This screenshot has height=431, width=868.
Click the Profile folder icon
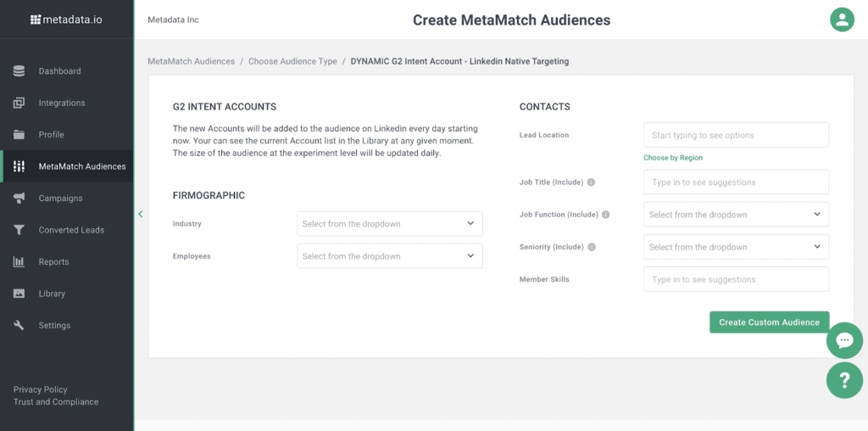coord(19,135)
